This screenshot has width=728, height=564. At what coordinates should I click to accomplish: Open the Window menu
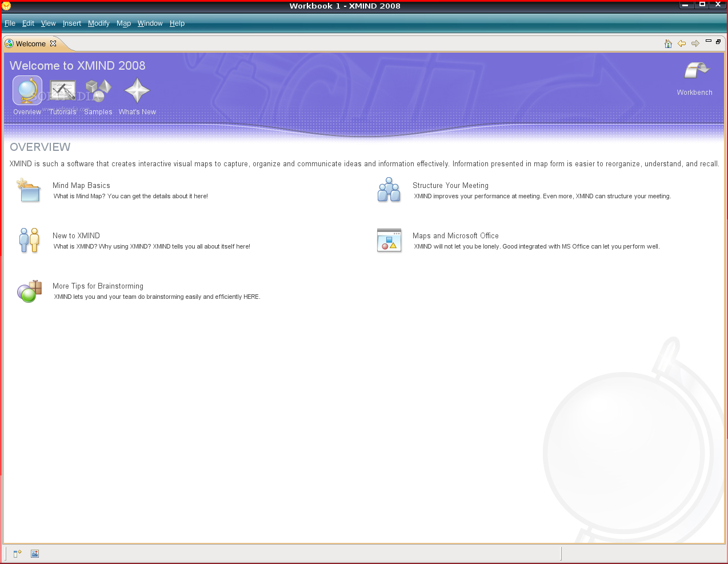point(150,23)
